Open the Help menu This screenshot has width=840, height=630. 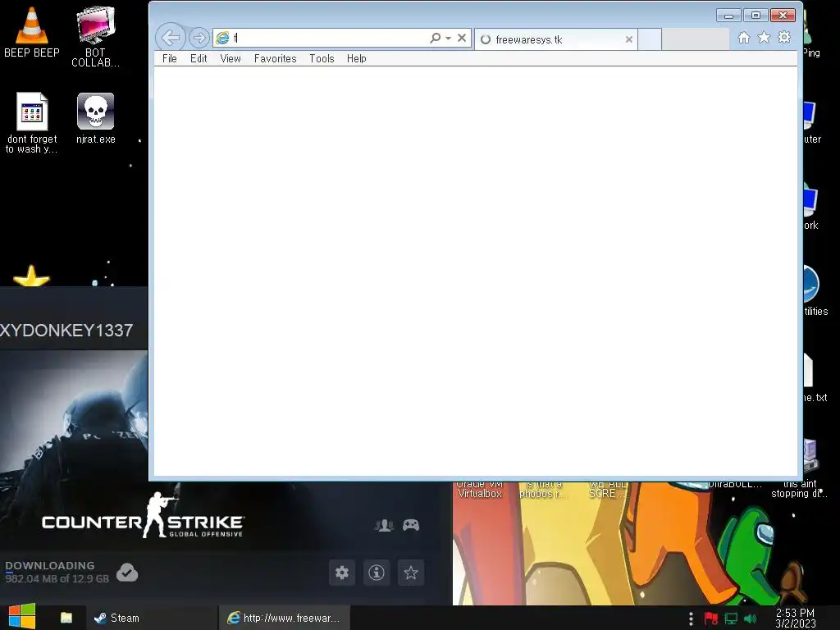click(x=356, y=58)
